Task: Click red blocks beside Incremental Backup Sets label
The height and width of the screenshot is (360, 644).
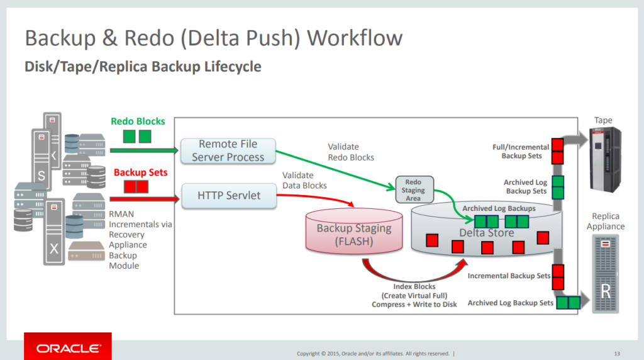Action: [558, 276]
